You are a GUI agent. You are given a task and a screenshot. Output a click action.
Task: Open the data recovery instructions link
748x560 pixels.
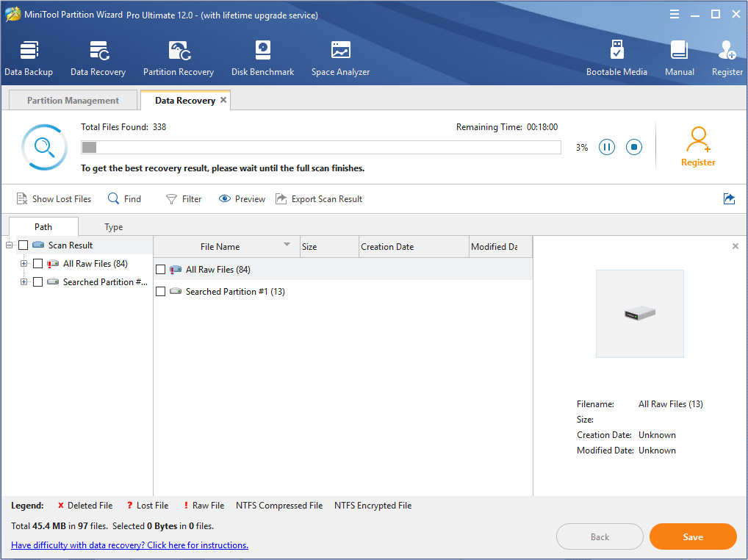click(x=130, y=545)
